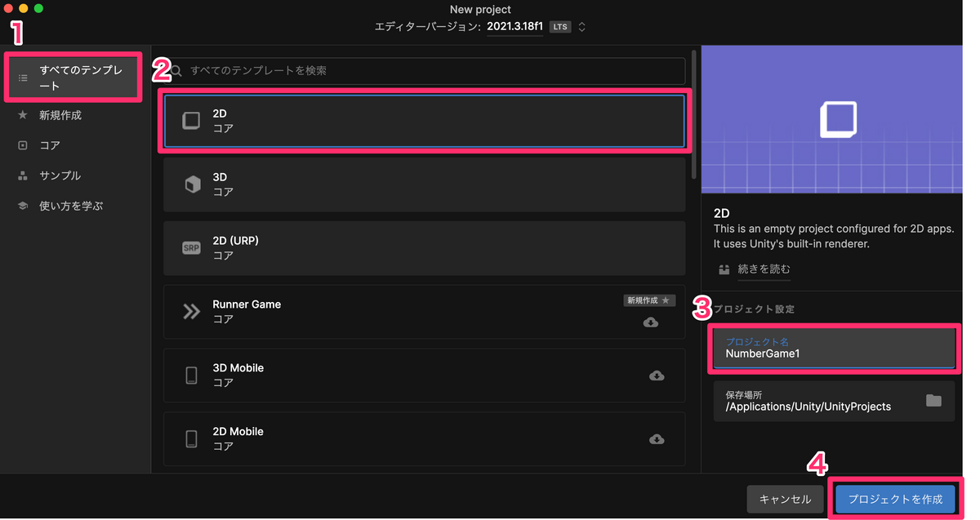Download the 2D Mobile template via cloud icon
980x520 pixels.
point(657,439)
